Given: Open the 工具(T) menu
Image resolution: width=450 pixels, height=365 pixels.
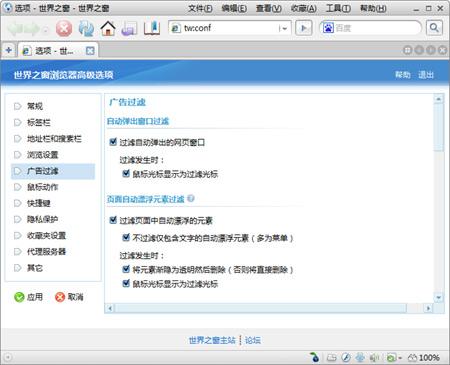Looking at the screenshot, I should pos(338,8).
